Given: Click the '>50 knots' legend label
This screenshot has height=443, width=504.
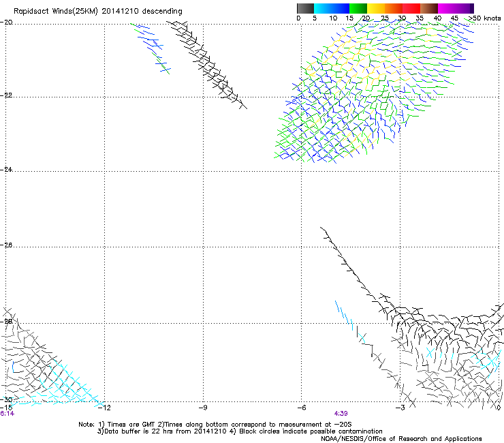Looking at the screenshot, I should click(484, 18).
